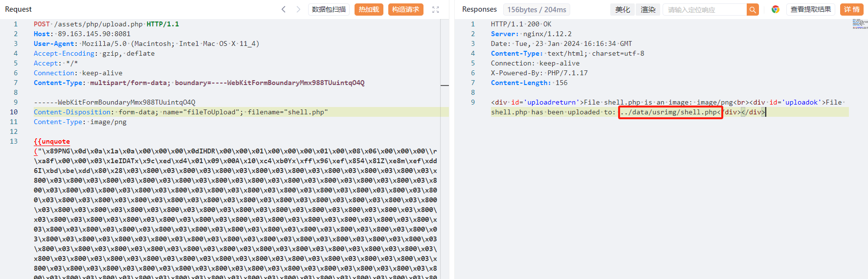This screenshot has height=279, width=868.
Task: Go to previous request with left chevron
Action: click(x=283, y=9)
